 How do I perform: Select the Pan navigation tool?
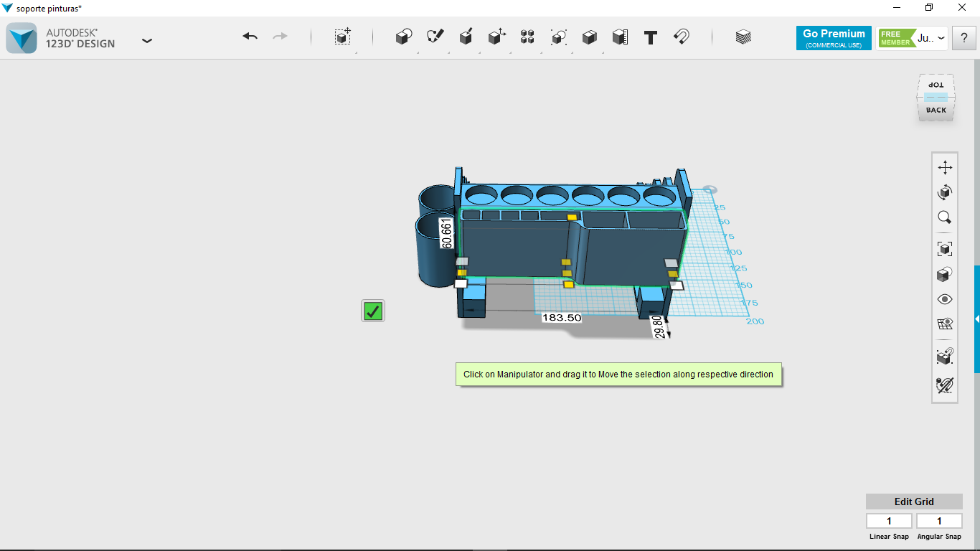pyautogui.click(x=945, y=167)
